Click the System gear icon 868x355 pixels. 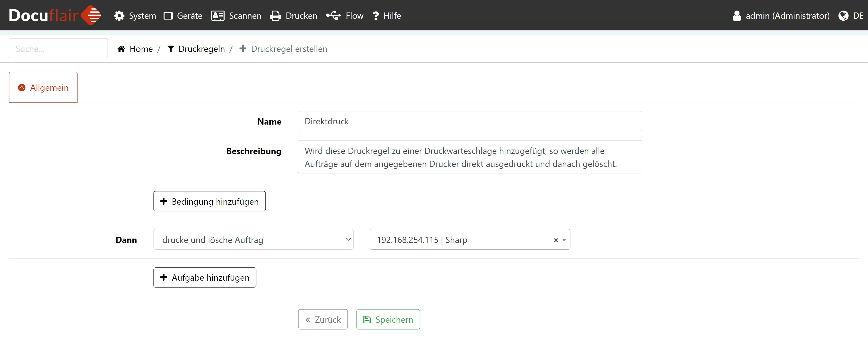pos(119,16)
